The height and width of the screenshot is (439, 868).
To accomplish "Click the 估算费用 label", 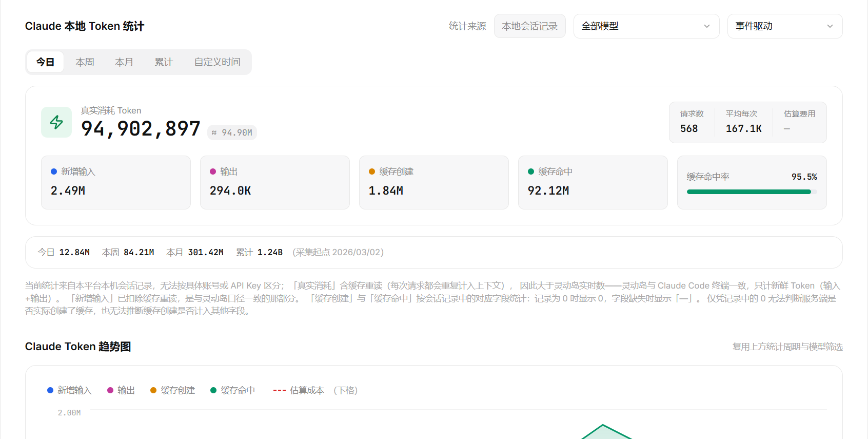I will point(799,114).
